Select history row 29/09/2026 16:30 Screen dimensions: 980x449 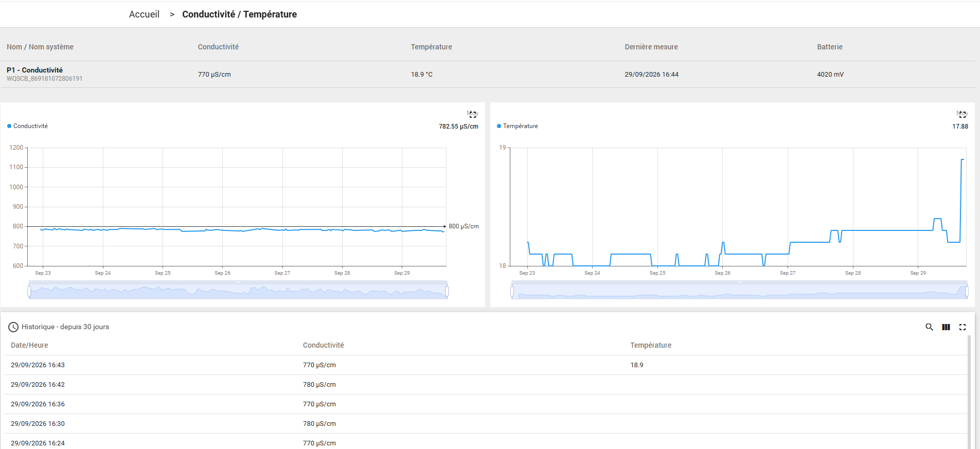(486, 424)
